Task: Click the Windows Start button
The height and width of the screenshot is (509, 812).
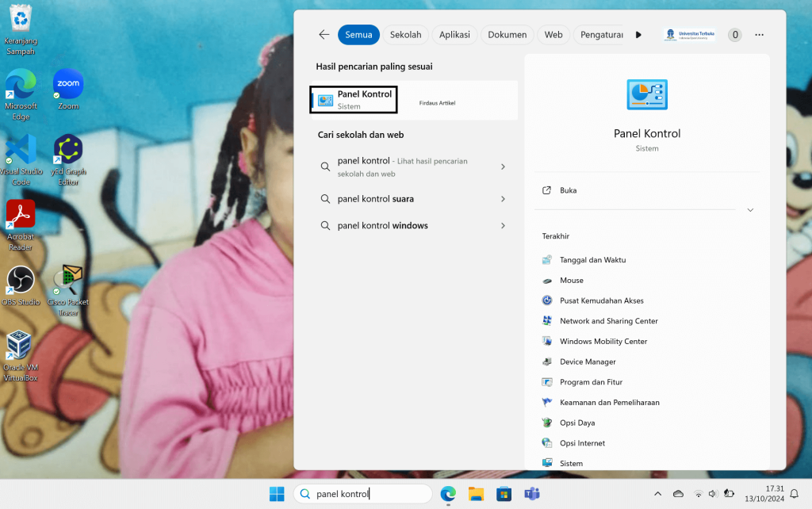Action: [x=277, y=494]
